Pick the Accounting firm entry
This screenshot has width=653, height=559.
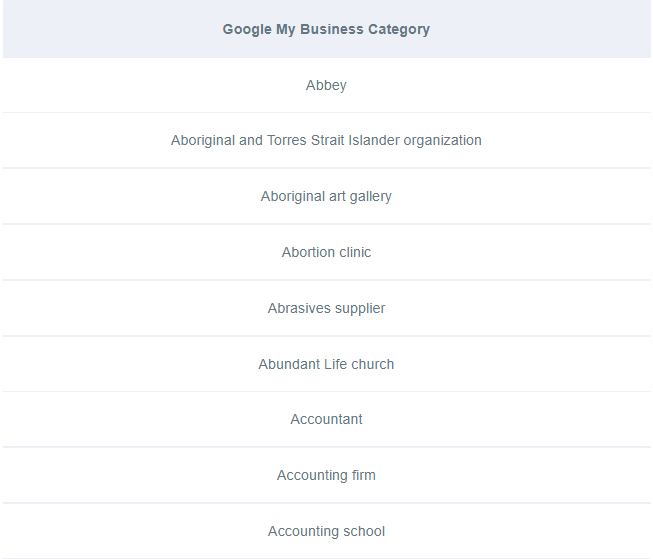point(326,475)
